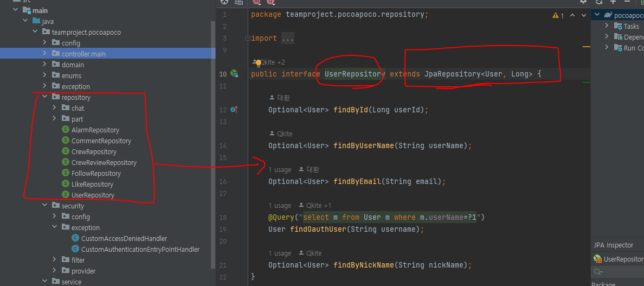Viewport: 644px width, 286px height.
Task: Click the author icon beside Qkite above findByUserName
Action: [x=272, y=134]
